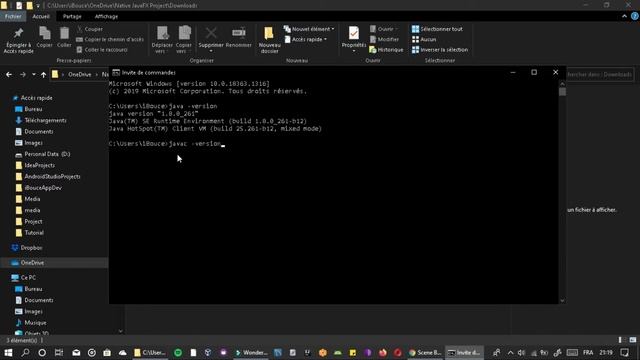The width and height of the screenshot is (640, 360).
Task: Switch to large icons view in status bar
Action: pyautogui.click(x=633, y=340)
